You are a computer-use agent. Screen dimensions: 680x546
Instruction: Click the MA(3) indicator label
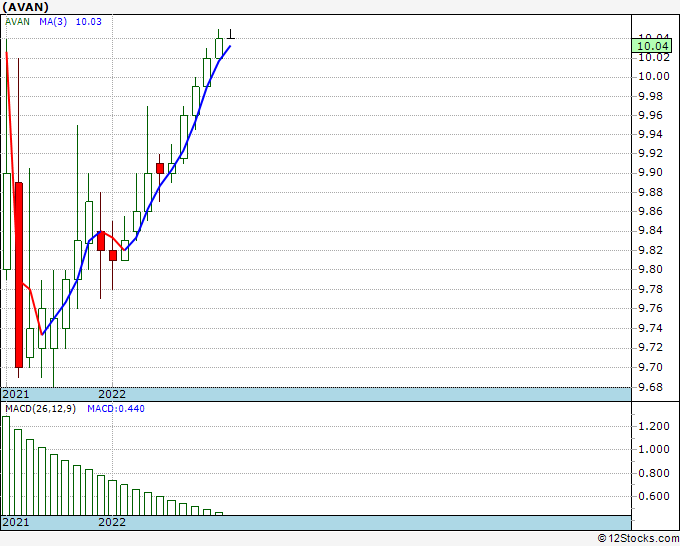click(53, 22)
